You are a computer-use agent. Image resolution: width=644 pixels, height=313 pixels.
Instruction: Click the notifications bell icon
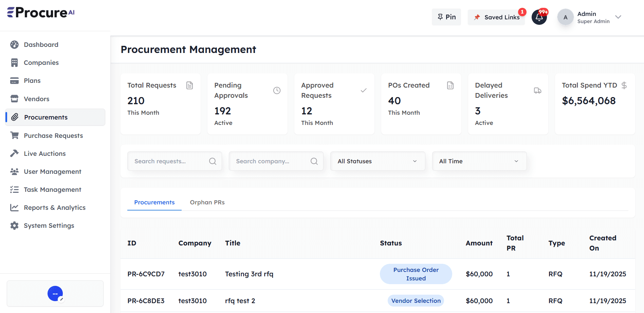539,17
